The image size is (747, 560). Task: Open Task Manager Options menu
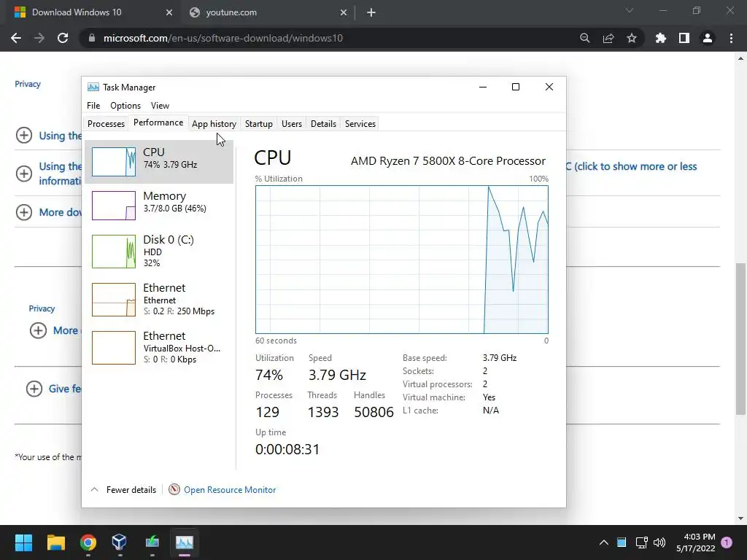tap(125, 106)
